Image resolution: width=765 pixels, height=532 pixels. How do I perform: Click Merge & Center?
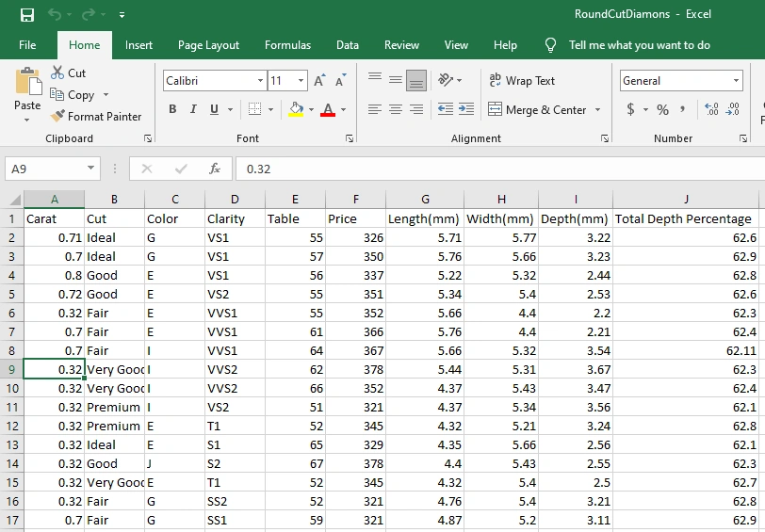pyautogui.click(x=537, y=110)
